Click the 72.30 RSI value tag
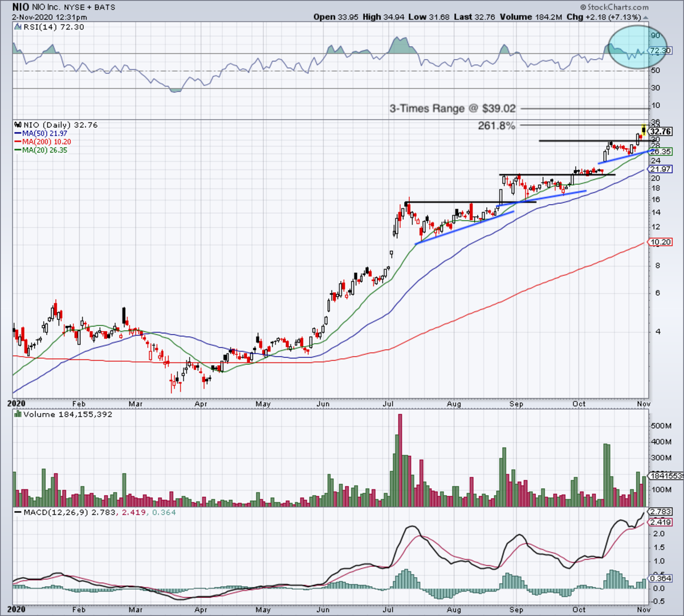 (x=661, y=51)
